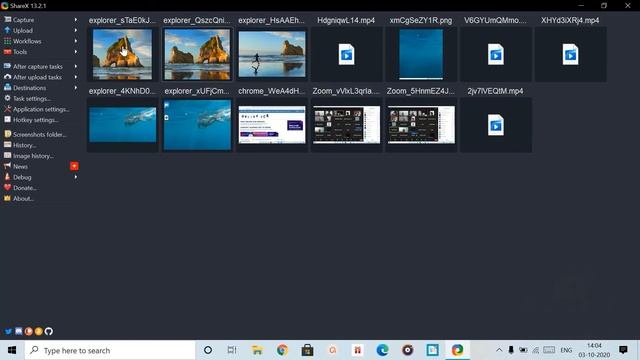640x360 pixels.
Task: Click the Hotkey settings icon
Action: [x=7, y=120]
